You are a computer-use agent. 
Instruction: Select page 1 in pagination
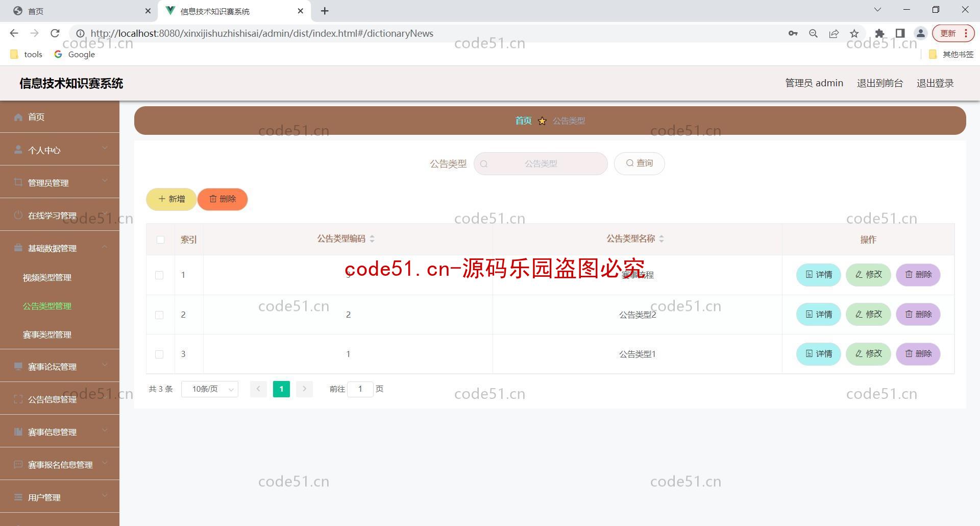[281, 389]
